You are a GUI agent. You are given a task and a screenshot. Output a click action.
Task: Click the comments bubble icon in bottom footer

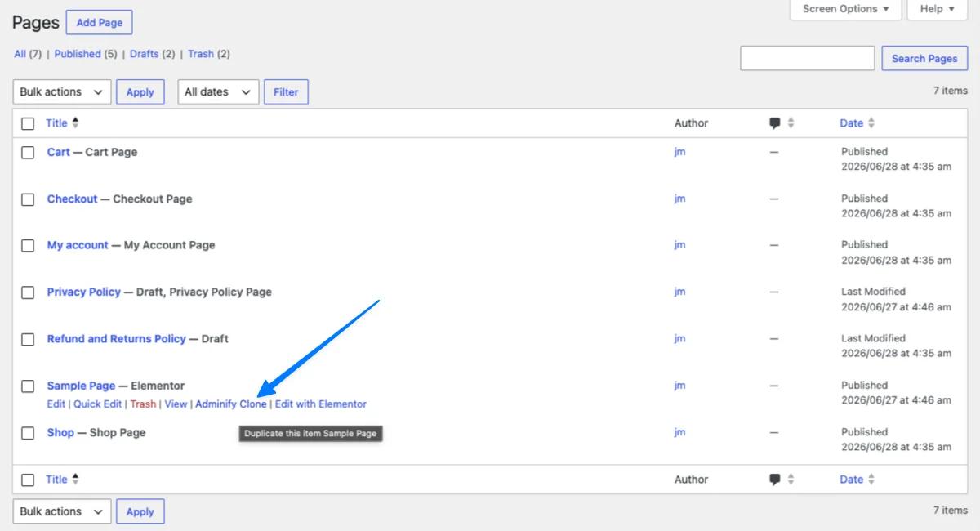(x=774, y=480)
